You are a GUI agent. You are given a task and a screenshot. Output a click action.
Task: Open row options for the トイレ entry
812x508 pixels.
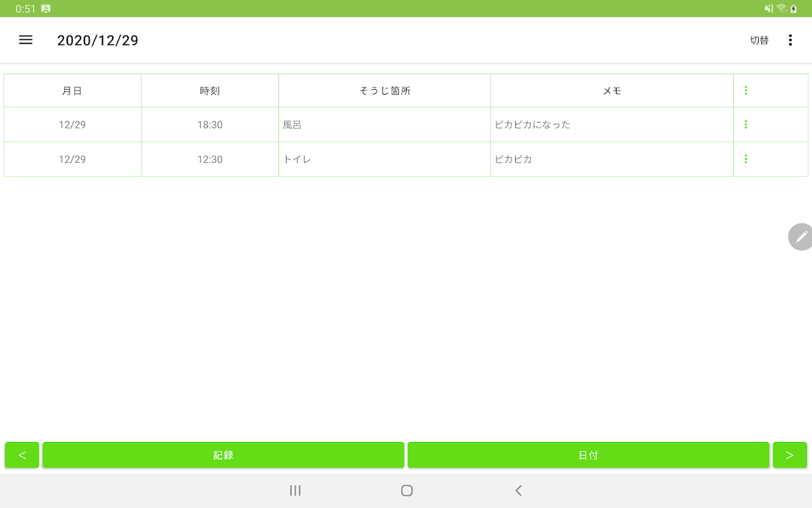pos(745,159)
